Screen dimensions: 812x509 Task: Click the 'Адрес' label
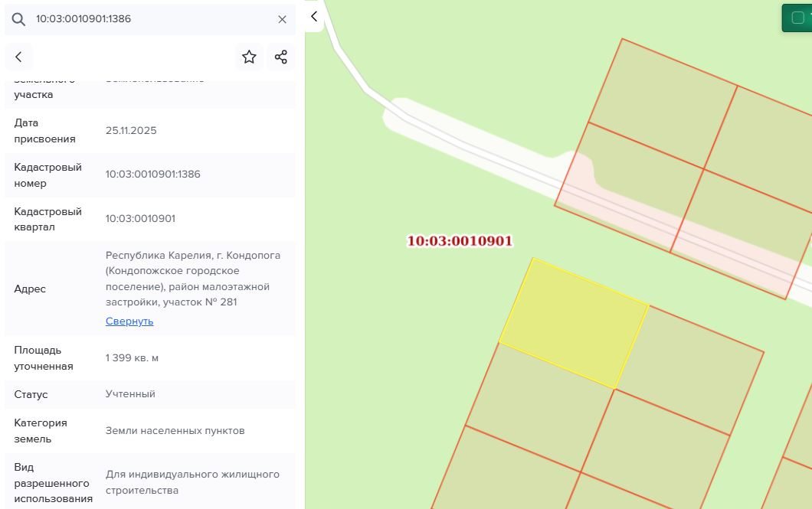(30, 289)
